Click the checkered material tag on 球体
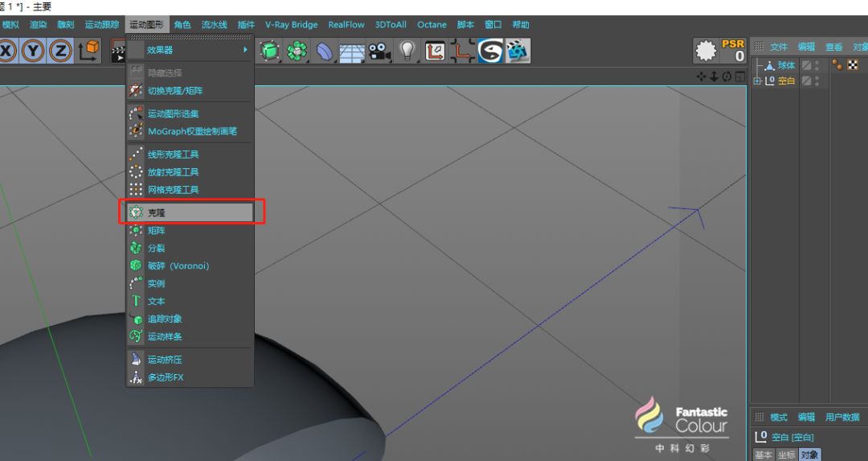Image resolution: width=868 pixels, height=461 pixels. click(x=853, y=65)
